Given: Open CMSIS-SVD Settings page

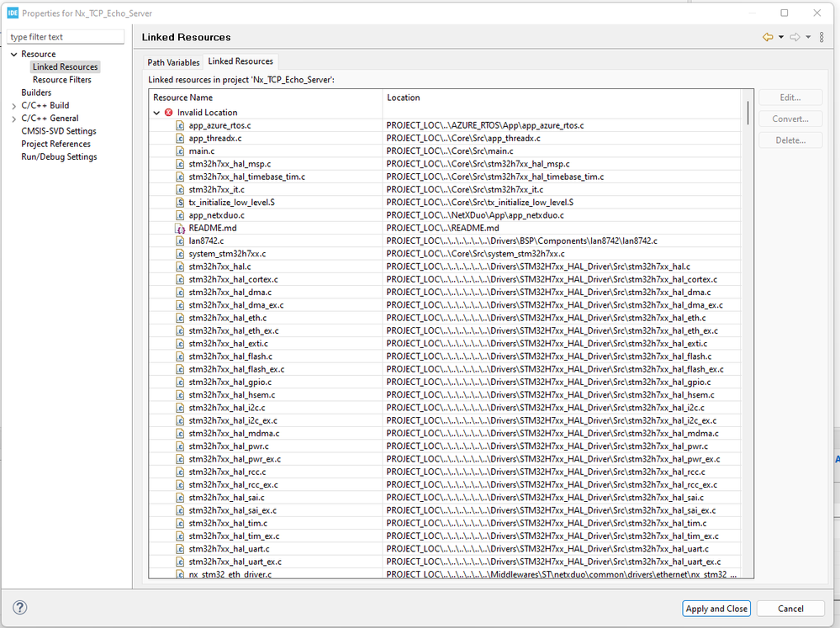Looking at the screenshot, I should (58, 131).
